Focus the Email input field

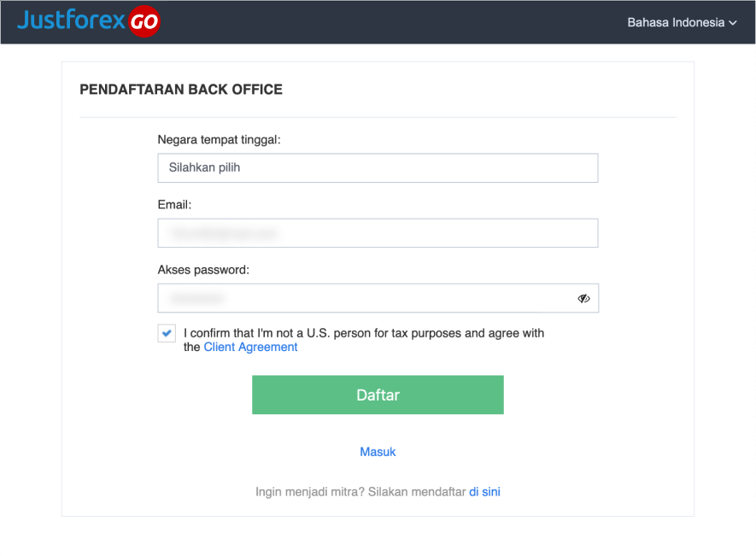coord(378,233)
